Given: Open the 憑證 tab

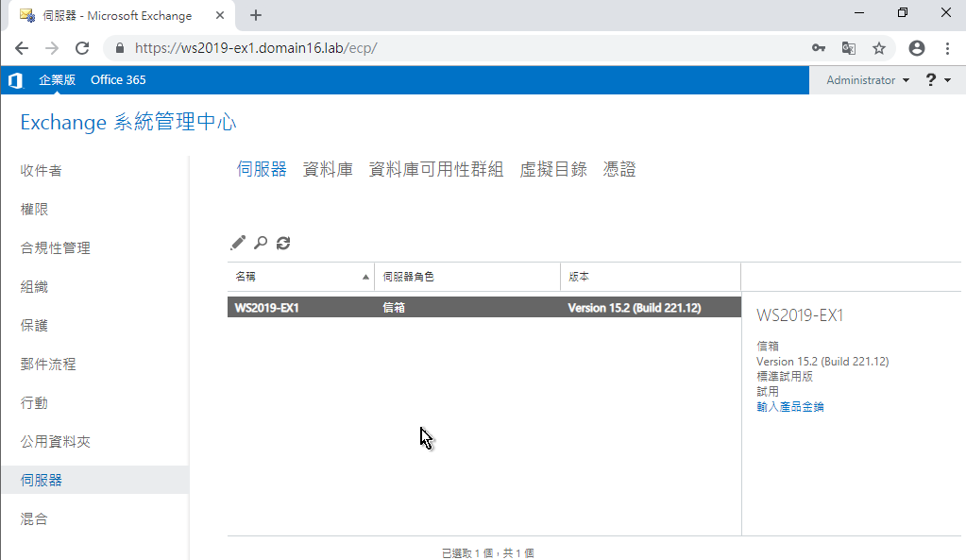Looking at the screenshot, I should pyautogui.click(x=619, y=169).
